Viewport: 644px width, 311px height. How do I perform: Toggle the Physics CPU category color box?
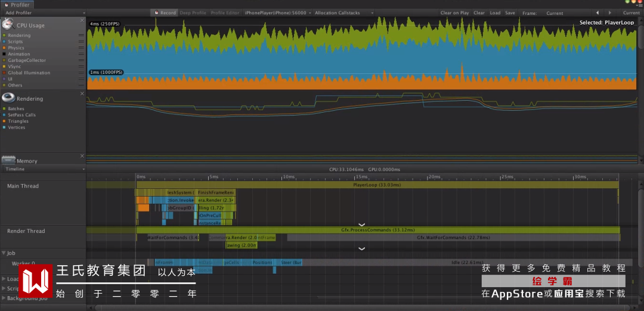pos(4,48)
